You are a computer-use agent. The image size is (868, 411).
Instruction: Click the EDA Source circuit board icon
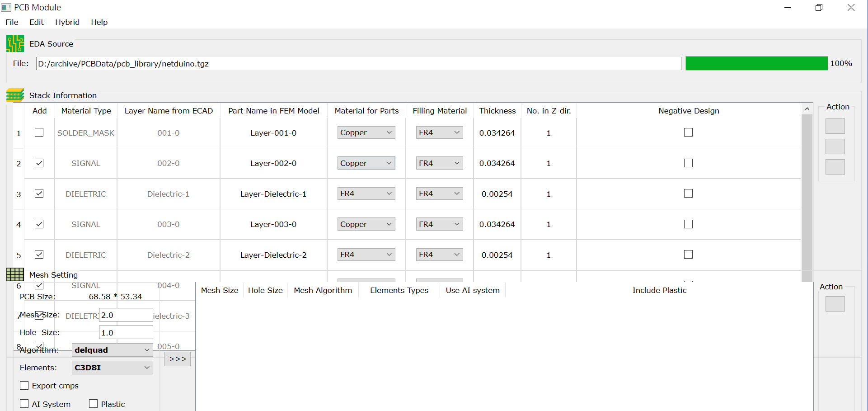click(15, 44)
